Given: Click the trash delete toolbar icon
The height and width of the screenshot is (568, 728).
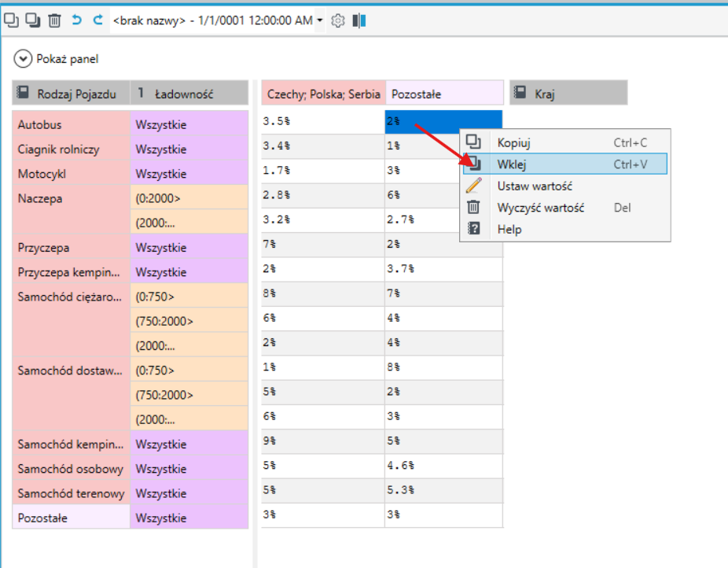Looking at the screenshot, I should pos(54,20).
